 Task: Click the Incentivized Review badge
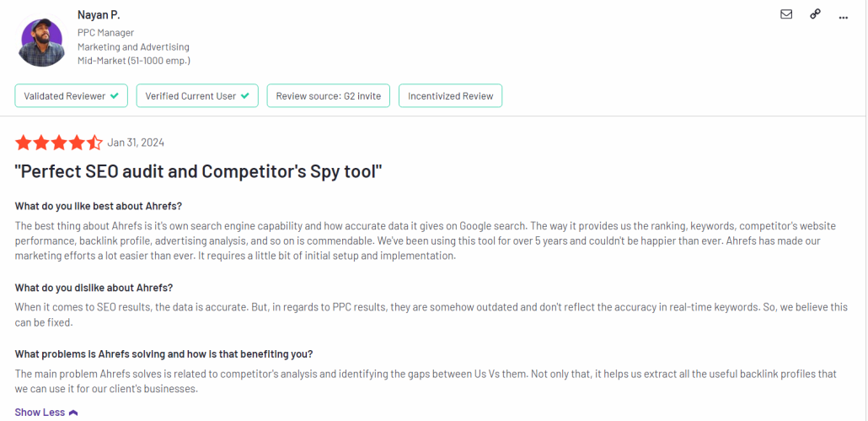click(450, 96)
